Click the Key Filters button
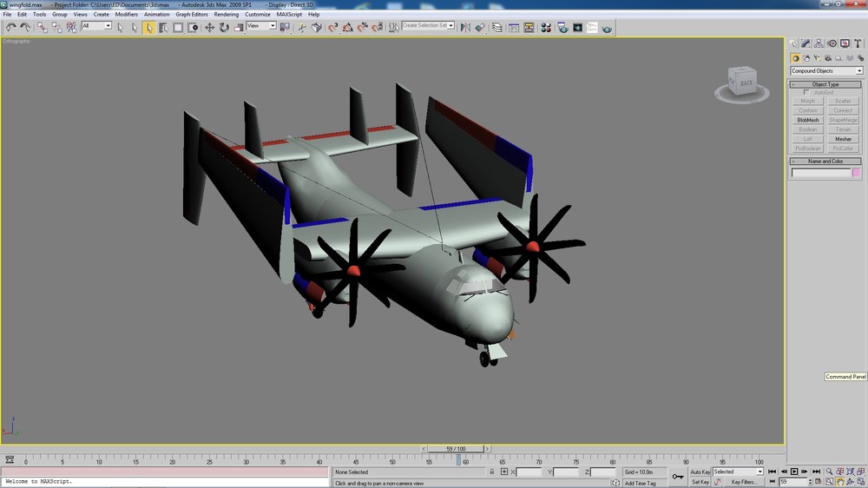The width and height of the screenshot is (868, 488). (744, 482)
